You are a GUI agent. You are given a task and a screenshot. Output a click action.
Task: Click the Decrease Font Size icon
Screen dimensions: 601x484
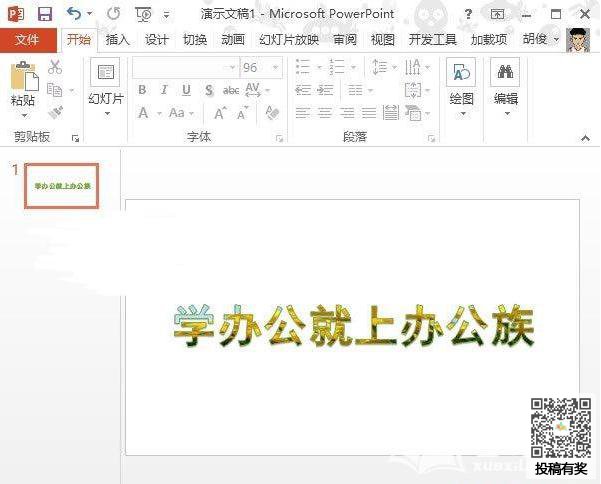click(243, 114)
